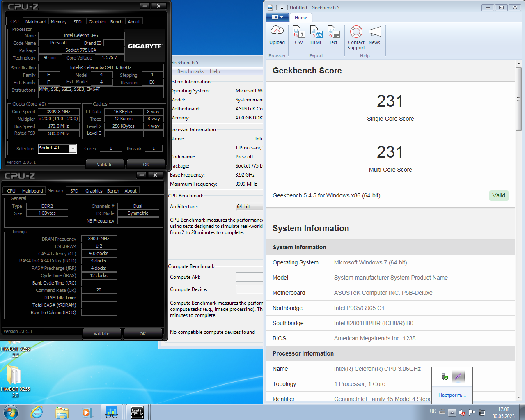Open Windows Explorer from the taskbar
The width and height of the screenshot is (525, 420).
pyautogui.click(x=62, y=412)
